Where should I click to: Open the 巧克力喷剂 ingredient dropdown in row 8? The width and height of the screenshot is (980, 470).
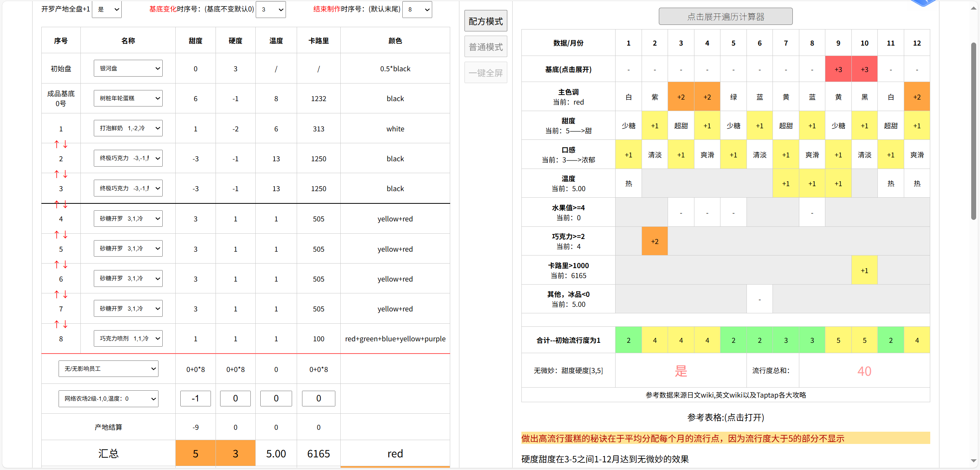coord(128,339)
